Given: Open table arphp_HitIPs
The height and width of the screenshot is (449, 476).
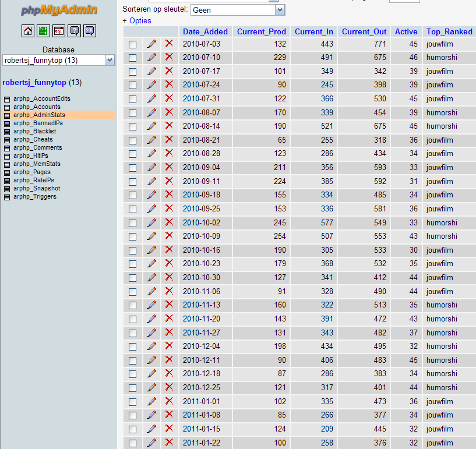Looking at the screenshot, I should [31, 156].
